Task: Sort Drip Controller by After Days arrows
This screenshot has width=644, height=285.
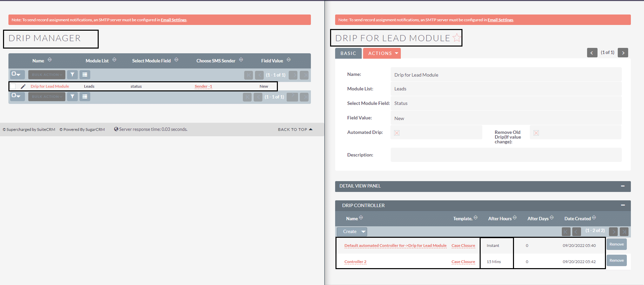Action: 552,218
